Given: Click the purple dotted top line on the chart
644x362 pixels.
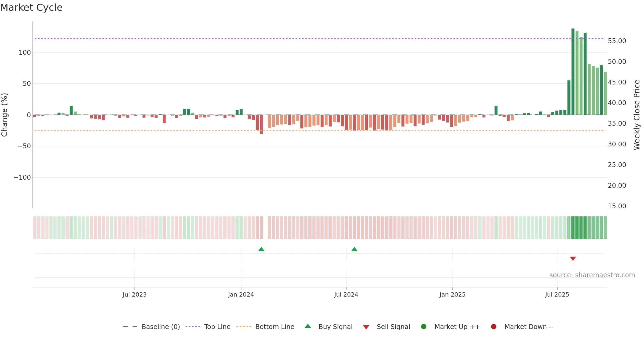Looking at the screenshot, I should tap(320, 39).
